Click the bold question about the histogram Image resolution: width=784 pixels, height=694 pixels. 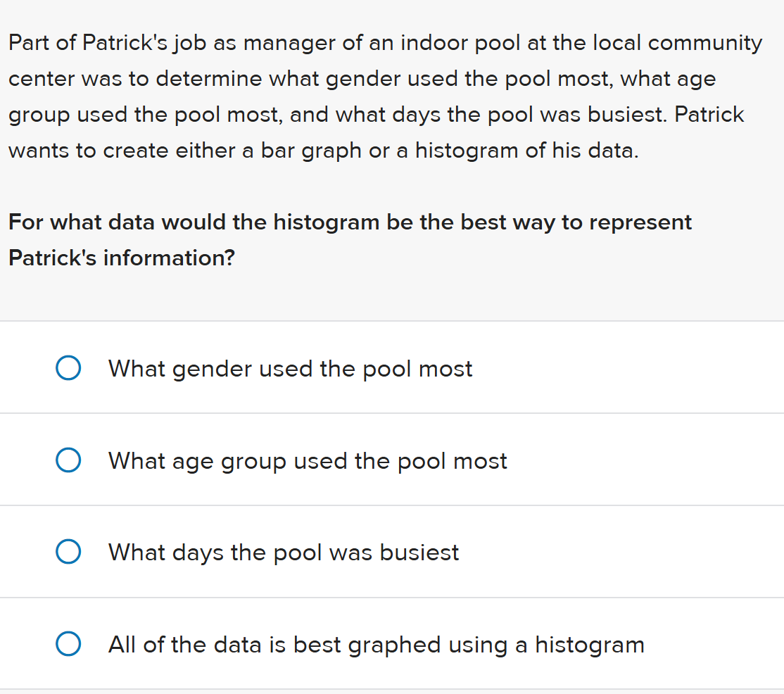pos(349,239)
